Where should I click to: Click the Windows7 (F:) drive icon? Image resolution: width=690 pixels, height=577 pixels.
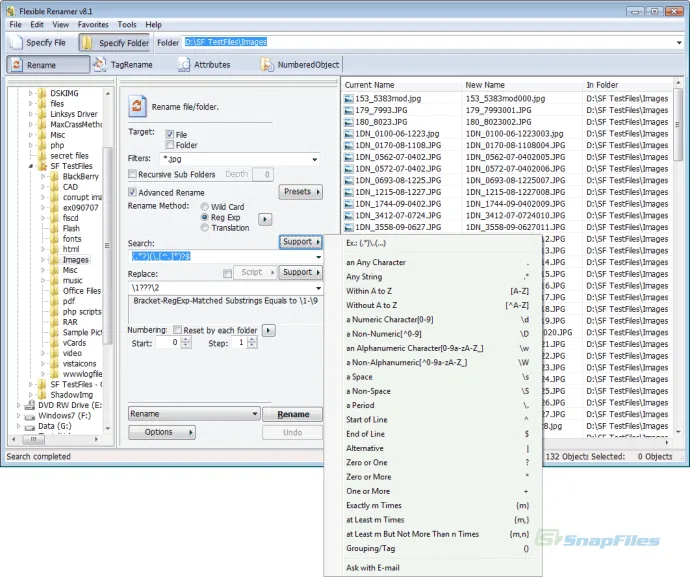pos(30,416)
